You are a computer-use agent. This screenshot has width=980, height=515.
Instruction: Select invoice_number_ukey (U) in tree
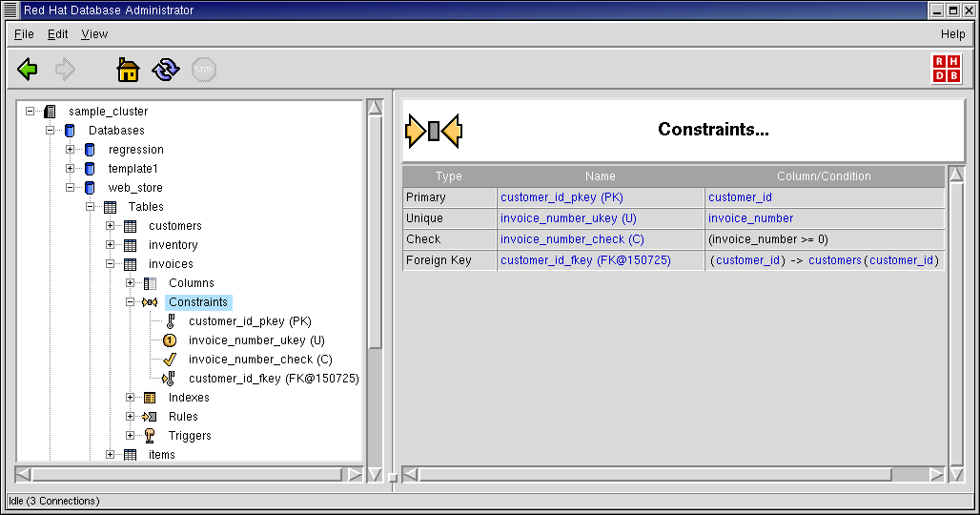(256, 340)
